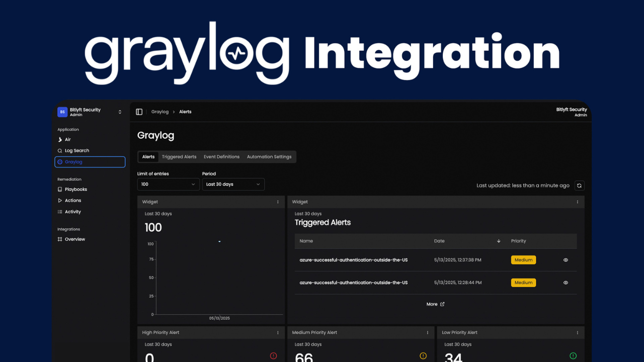Open High Priority Alert options menu
Viewport: 644px width, 362px height.
click(278, 332)
